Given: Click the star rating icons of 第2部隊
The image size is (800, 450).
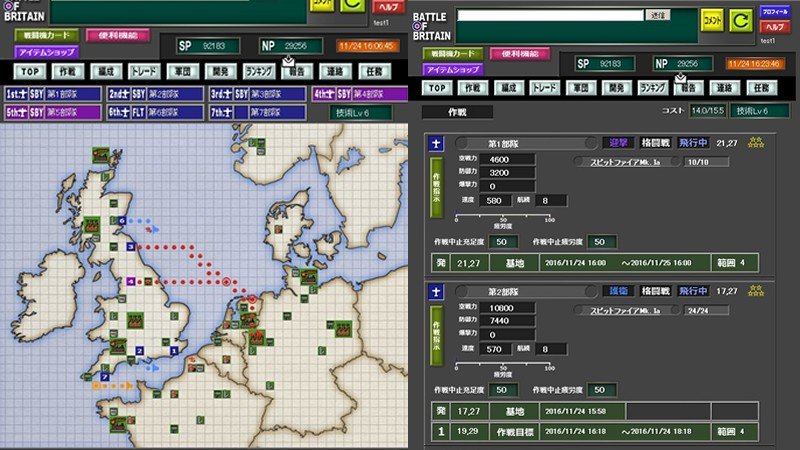Looking at the screenshot, I should pyautogui.click(x=756, y=291).
